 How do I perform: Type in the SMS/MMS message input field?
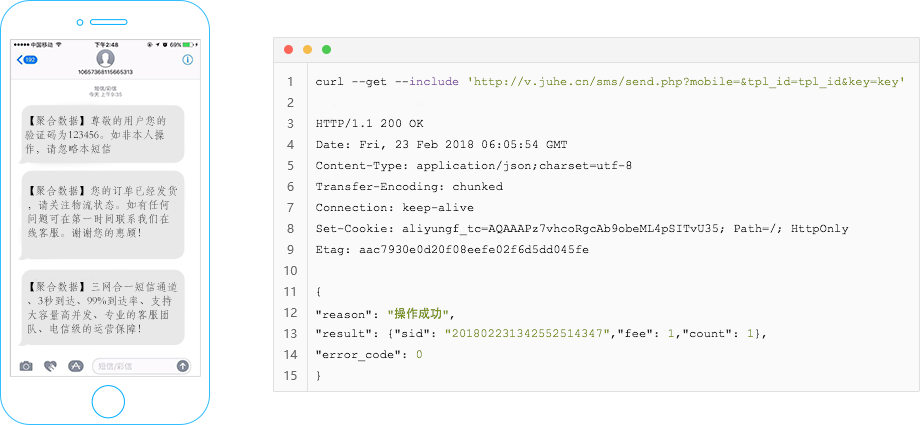click(134, 366)
